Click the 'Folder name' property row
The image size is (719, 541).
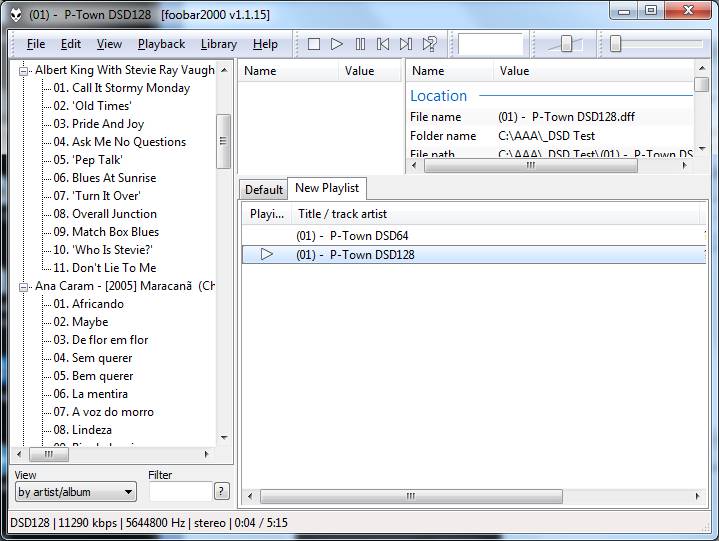pos(550,136)
